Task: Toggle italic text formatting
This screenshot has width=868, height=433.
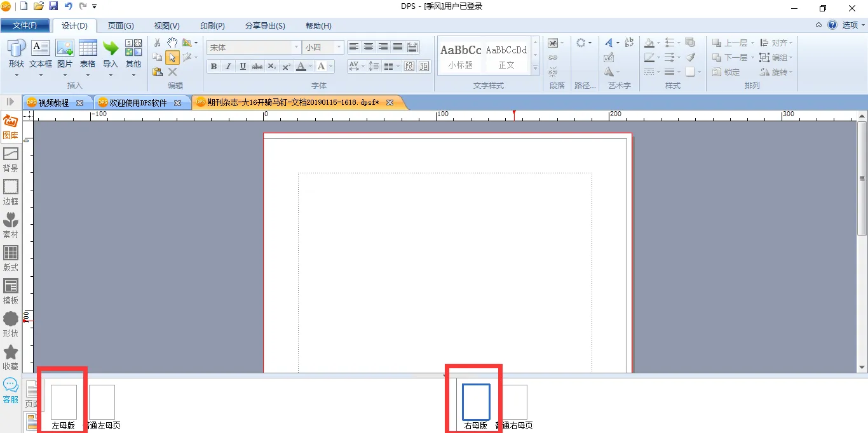Action: 228,66
